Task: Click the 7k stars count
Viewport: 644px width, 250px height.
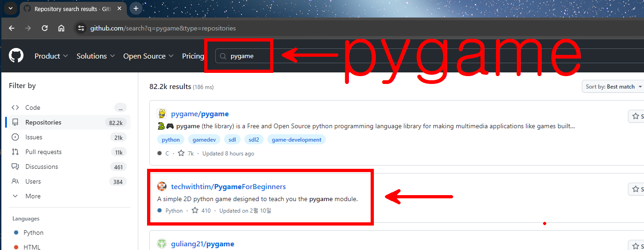Action: [186, 154]
